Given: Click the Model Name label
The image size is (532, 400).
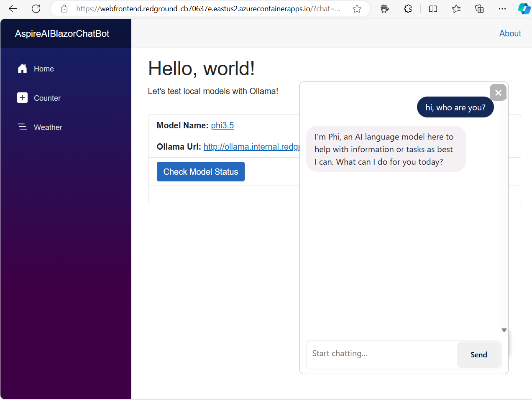Looking at the screenshot, I should coord(182,125).
